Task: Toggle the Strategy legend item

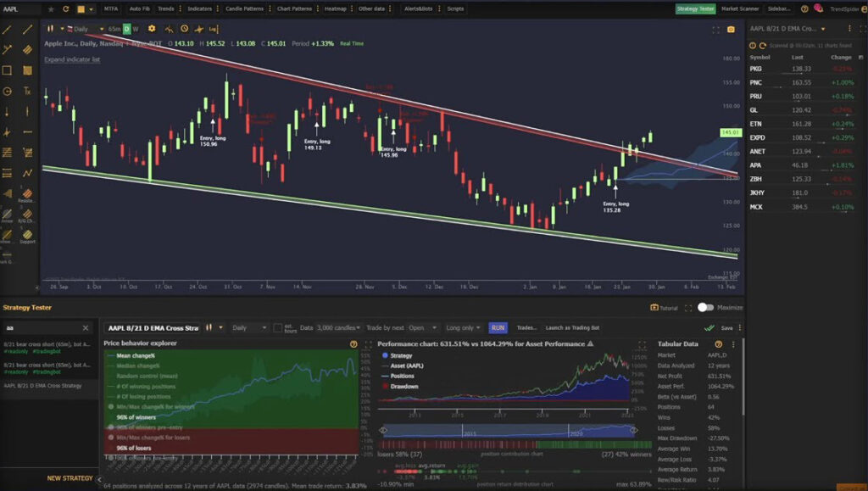Action: pyautogui.click(x=397, y=355)
